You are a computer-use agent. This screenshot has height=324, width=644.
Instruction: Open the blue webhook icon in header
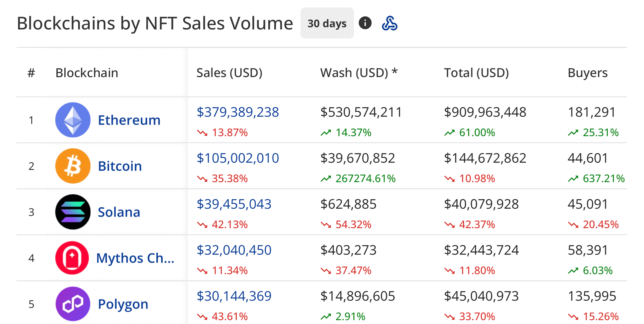390,23
